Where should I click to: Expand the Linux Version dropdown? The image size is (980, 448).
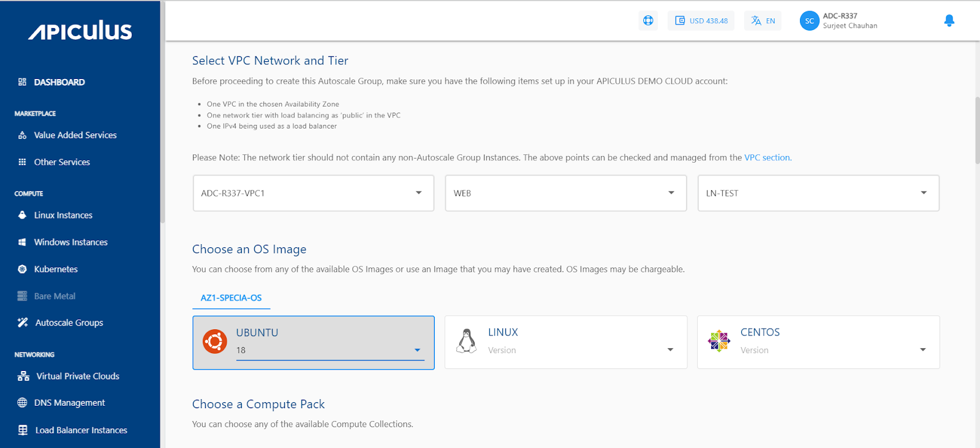[581, 350]
